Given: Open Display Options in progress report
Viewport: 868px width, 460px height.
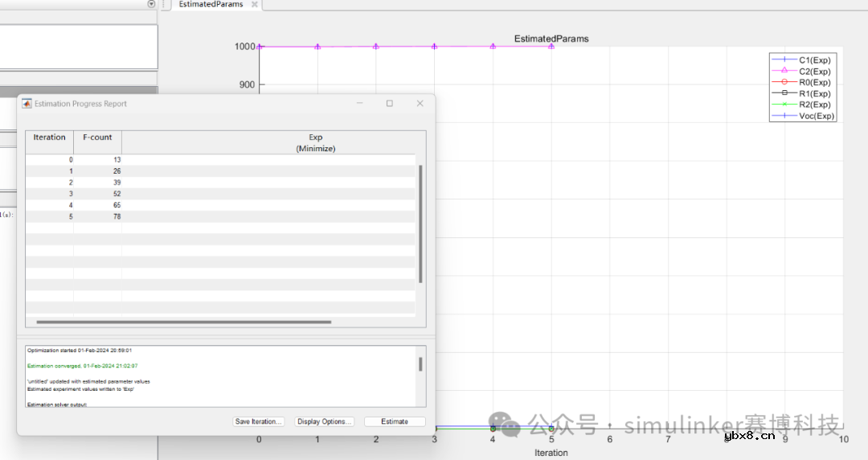Looking at the screenshot, I should (x=324, y=421).
